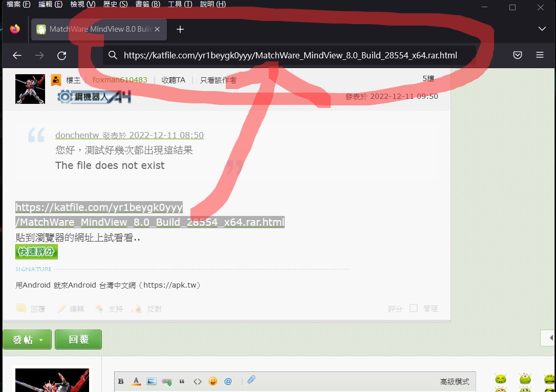Mention a user with the @ icon
The height and width of the screenshot is (392, 556).
pyautogui.click(x=228, y=381)
